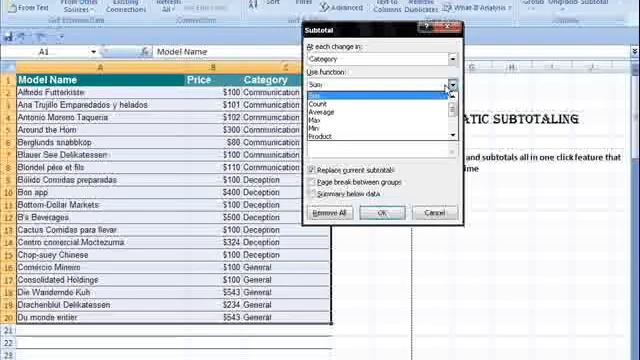Open the From Other Sources menu
640x360 pixels.
point(78,6)
